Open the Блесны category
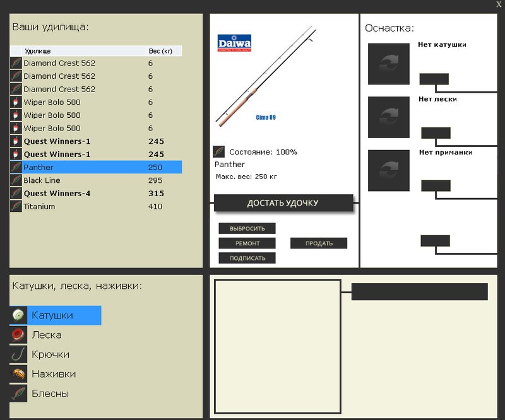This screenshot has width=505, height=420. coord(50,394)
